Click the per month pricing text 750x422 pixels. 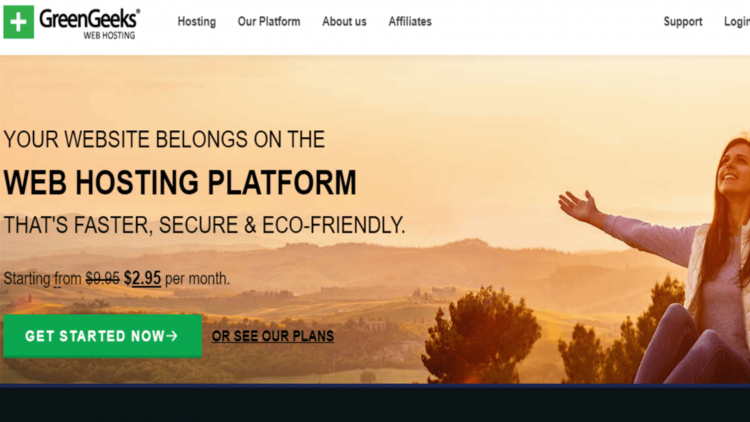[197, 278]
